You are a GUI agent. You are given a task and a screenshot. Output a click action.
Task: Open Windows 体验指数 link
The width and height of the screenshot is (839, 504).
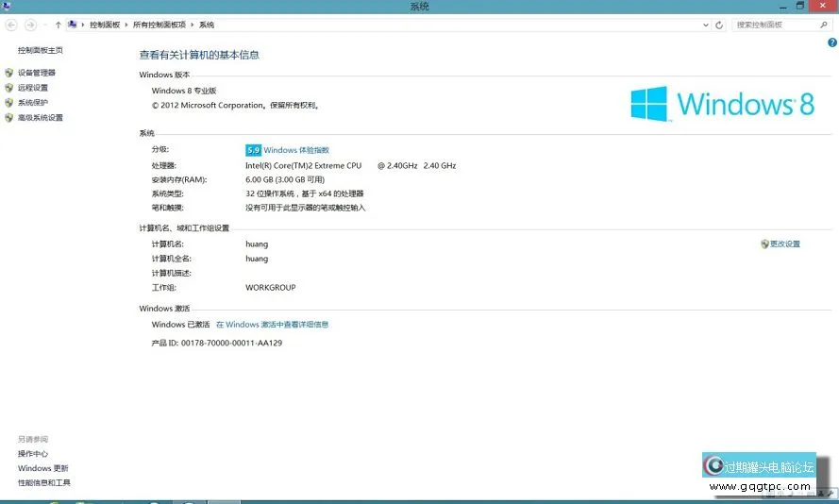(x=296, y=150)
